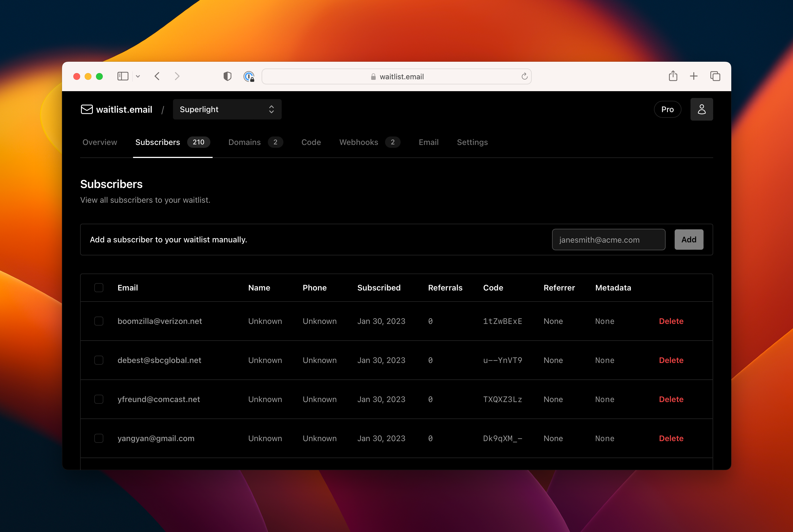Click the Webhooks count badge showing 2
The height and width of the screenshot is (532, 793).
coord(392,142)
